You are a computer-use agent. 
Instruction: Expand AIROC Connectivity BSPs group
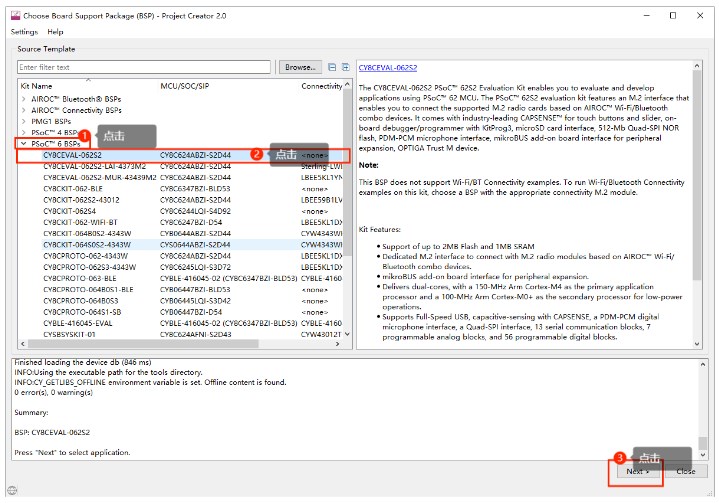click(24, 110)
